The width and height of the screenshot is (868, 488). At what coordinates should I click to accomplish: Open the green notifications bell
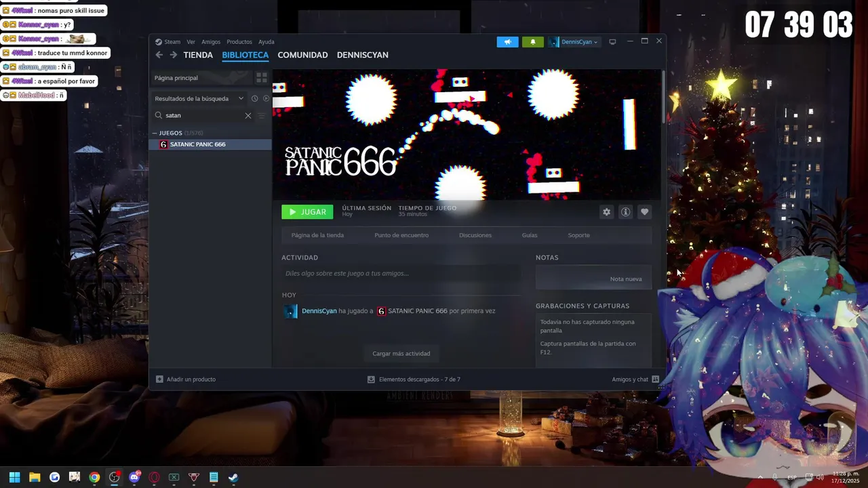[532, 42]
